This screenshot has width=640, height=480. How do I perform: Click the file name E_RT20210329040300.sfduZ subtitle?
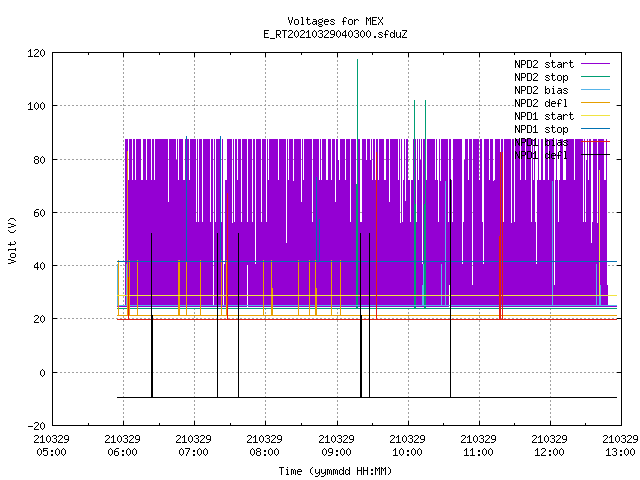(335, 34)
